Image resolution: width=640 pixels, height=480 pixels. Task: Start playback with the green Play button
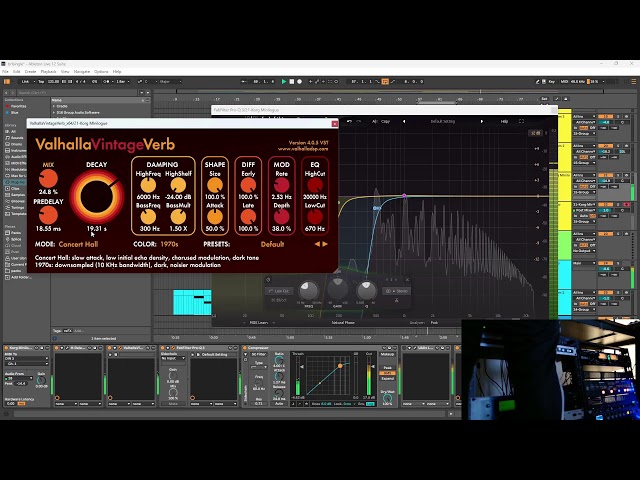(284, 82)
